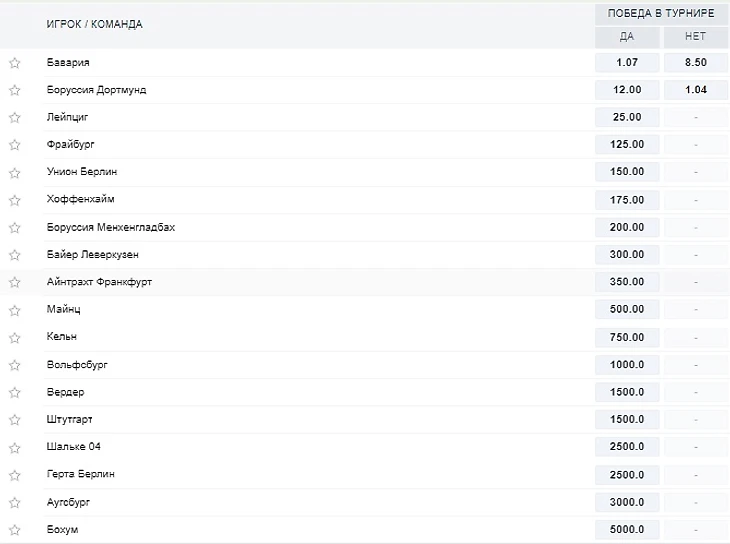Select Кельн odds 750.00
The width and height of the screenshot is (730, 544).
[x=627, y=337]
